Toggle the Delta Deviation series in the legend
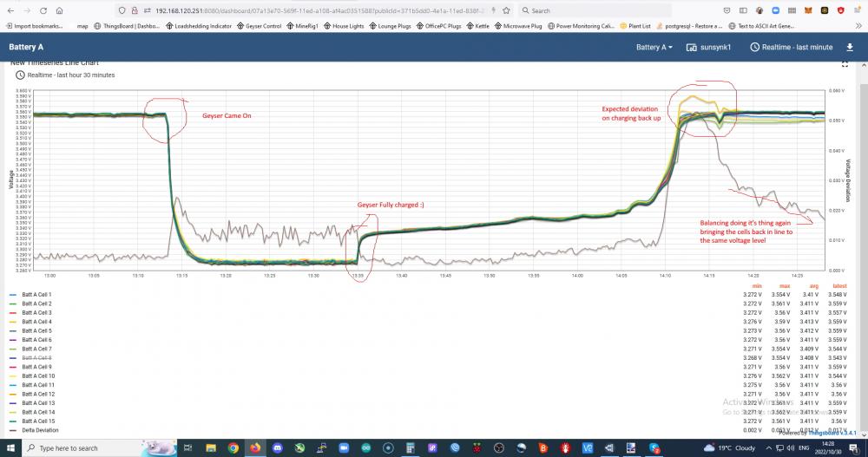Screen dimensions: 868x457 coord(40,430)
